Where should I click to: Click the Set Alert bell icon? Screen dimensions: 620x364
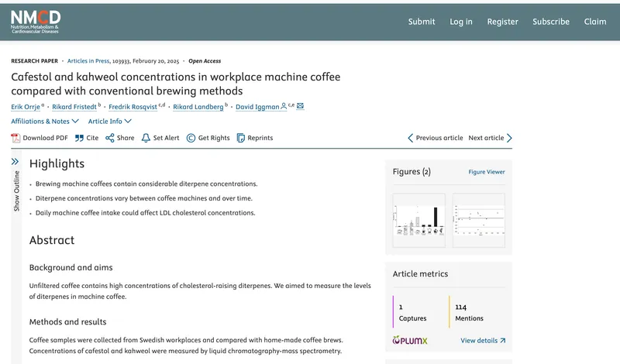click(x=146, y=138)
